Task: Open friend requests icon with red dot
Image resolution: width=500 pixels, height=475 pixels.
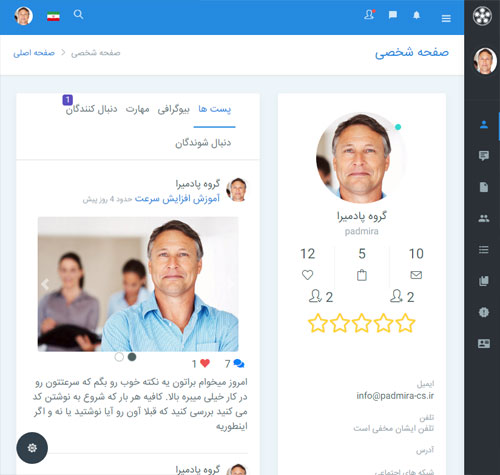Action: click(369, 15)
